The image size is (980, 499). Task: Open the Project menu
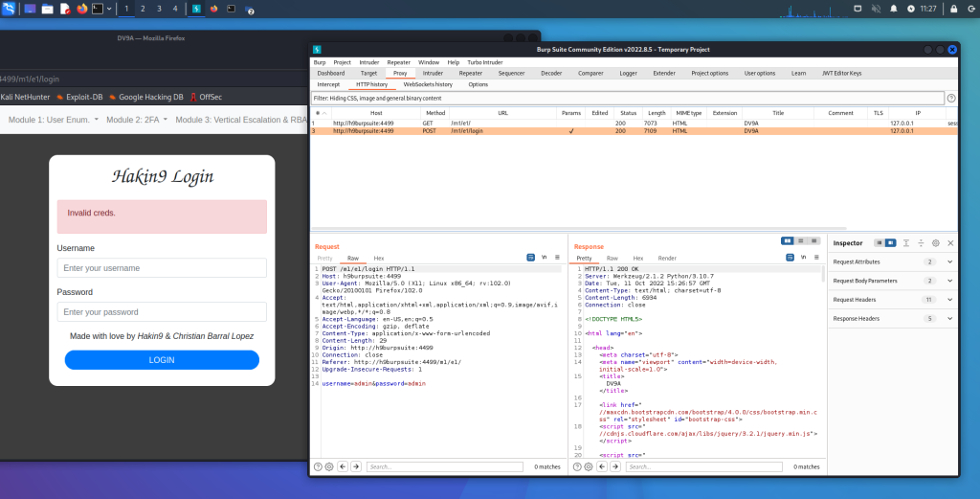pyautogui.click(x=342, y=62)
